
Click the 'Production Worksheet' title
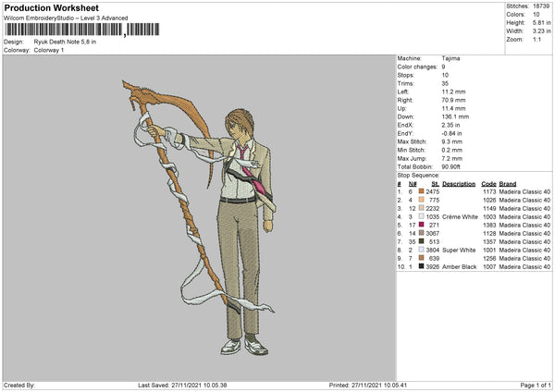click(52, 7)
